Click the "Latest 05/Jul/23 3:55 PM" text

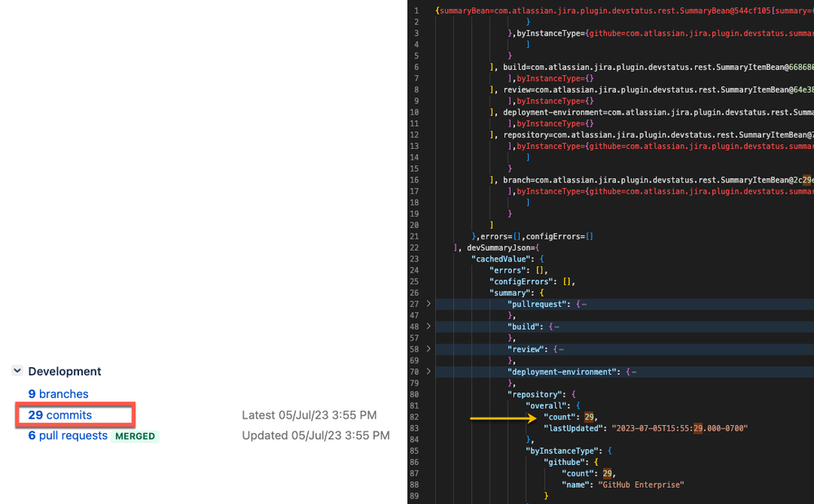[x=309, y=415]
